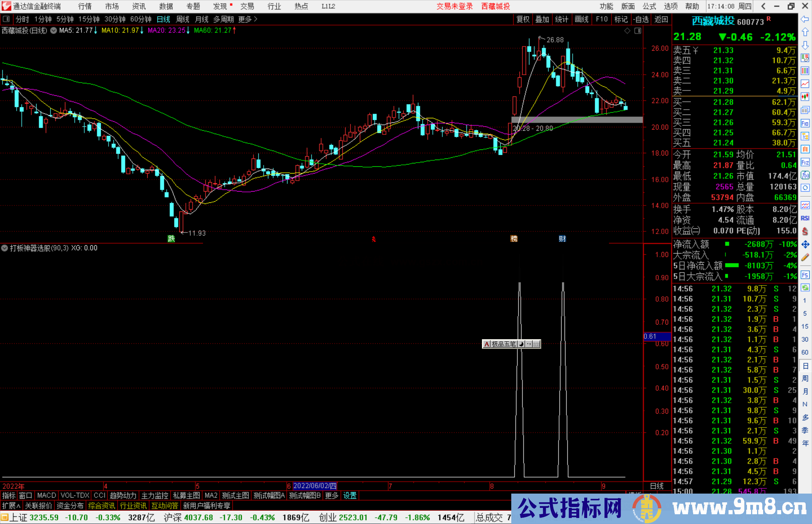The width and height of the screenshot is (812, 524).
Task: Select the pencil drawing tool icon
Action: pos(805,257)
